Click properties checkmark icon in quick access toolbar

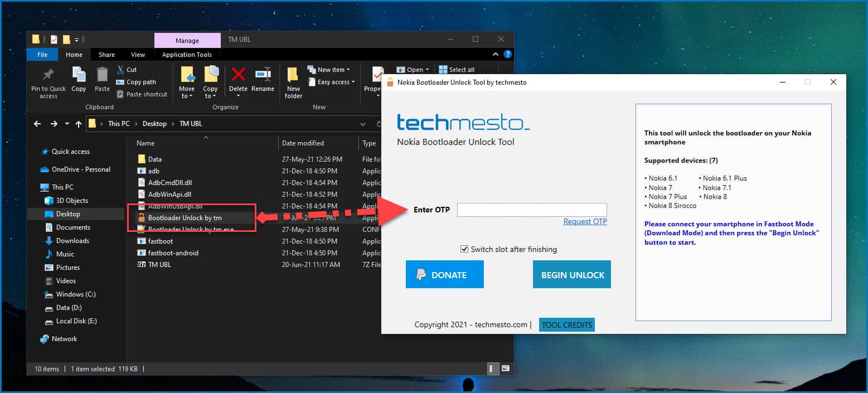click(54, 40)
